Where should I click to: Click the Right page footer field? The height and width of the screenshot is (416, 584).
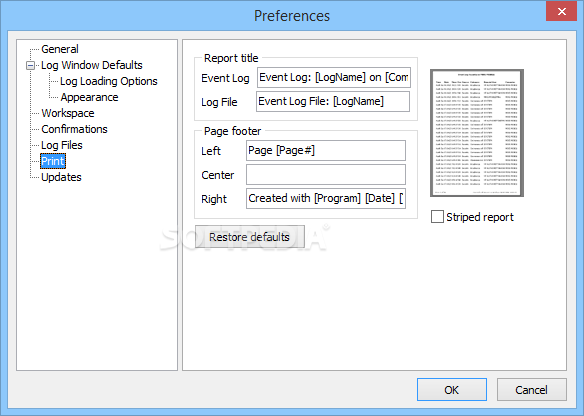pyautogui.click(x=326, y=199)
